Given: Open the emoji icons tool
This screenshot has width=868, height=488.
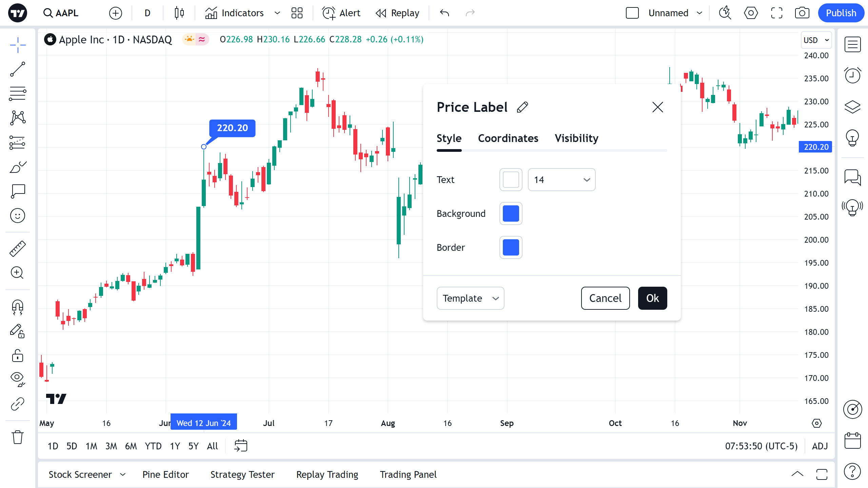Looking at the screenshot, I should [18, 216].
